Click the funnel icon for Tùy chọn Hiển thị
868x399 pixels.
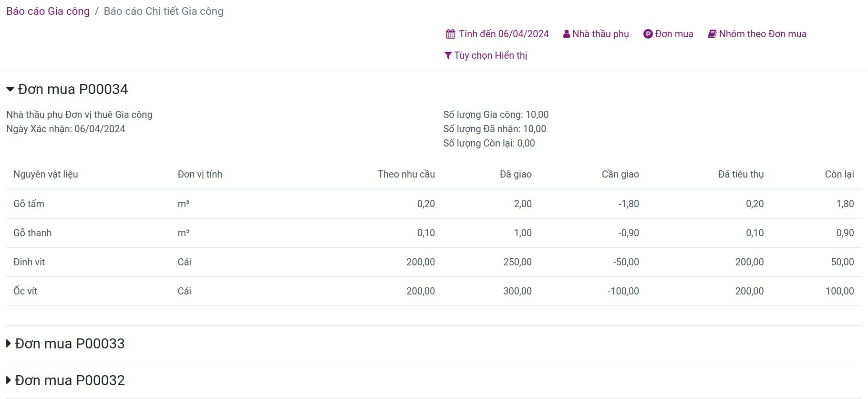pyautogui.click(x=448, y=56)
